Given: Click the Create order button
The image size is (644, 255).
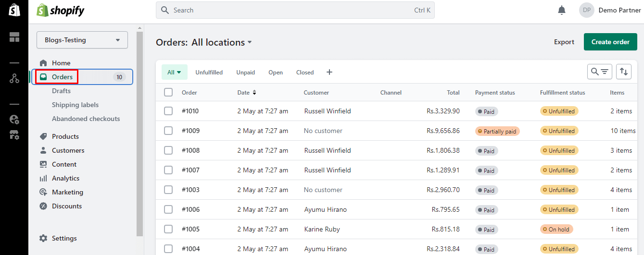Looking at the screenshot, I should click(x=610, y=42).
